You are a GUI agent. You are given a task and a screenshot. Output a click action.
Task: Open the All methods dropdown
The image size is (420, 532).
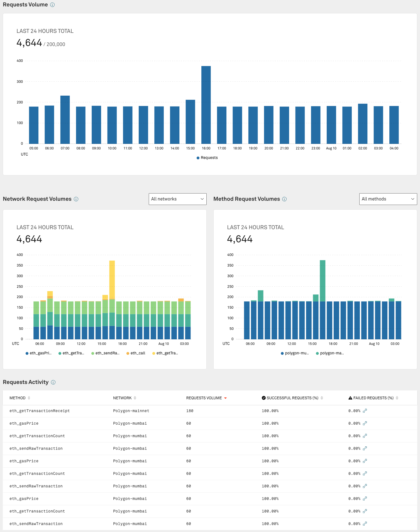[388, 199]
